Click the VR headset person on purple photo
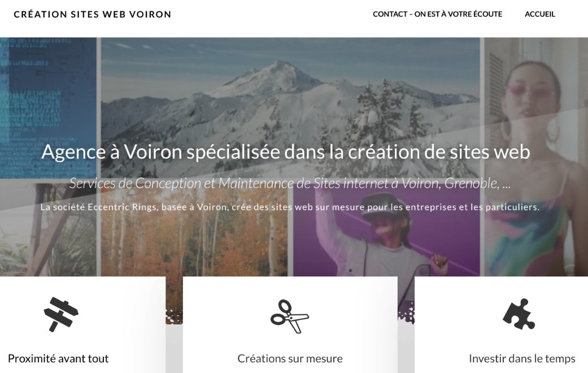Viewport: 588px width, 373px height. coord(386,229)
